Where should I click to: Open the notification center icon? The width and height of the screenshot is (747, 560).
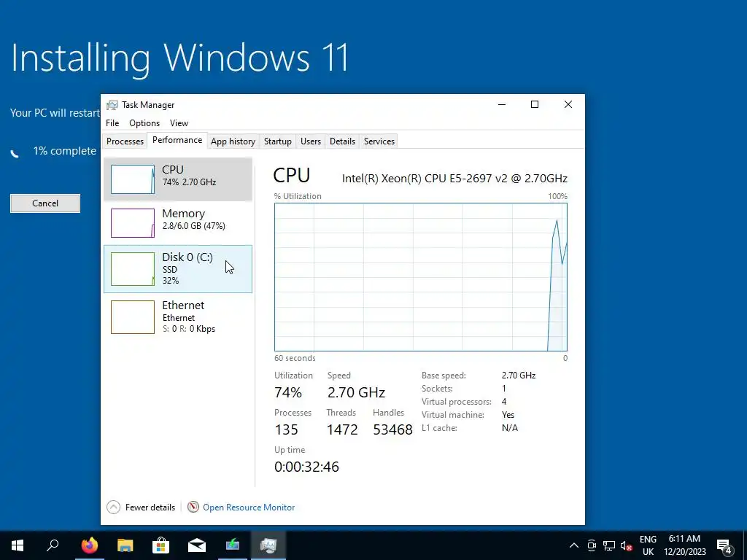[724, 545]
